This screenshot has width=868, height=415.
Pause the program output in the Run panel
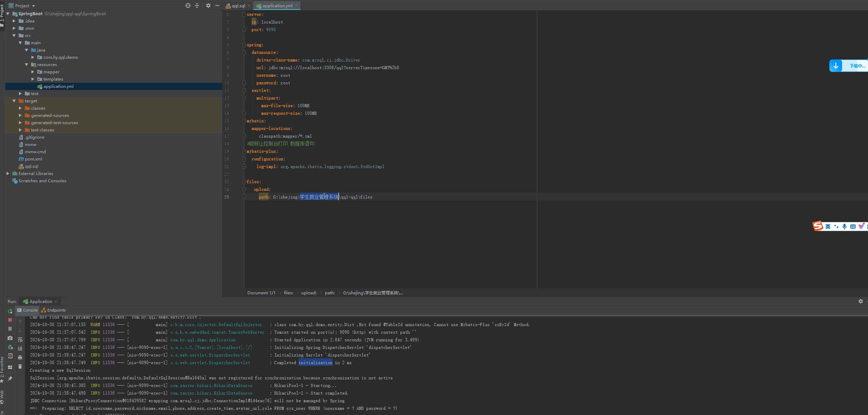[x=10, y=329]
